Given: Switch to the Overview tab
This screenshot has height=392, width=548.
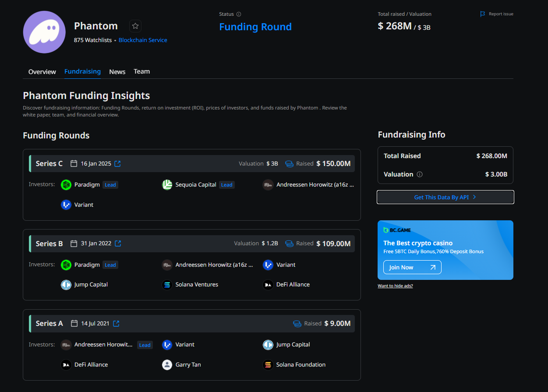Looking at the screenshot, I should 42,71.
